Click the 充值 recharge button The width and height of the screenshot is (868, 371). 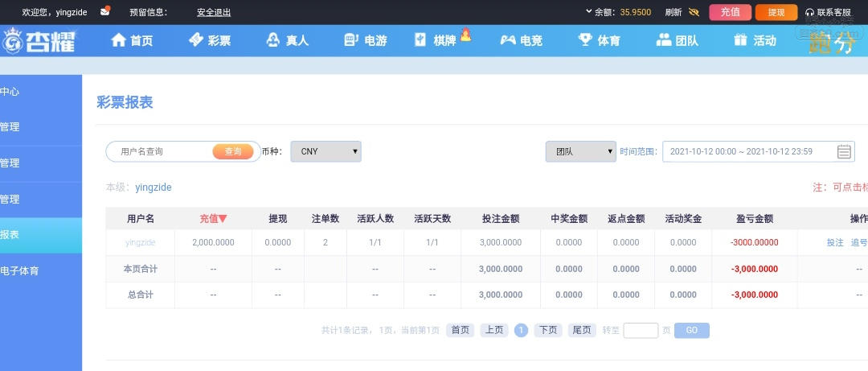tap(730, 12)
